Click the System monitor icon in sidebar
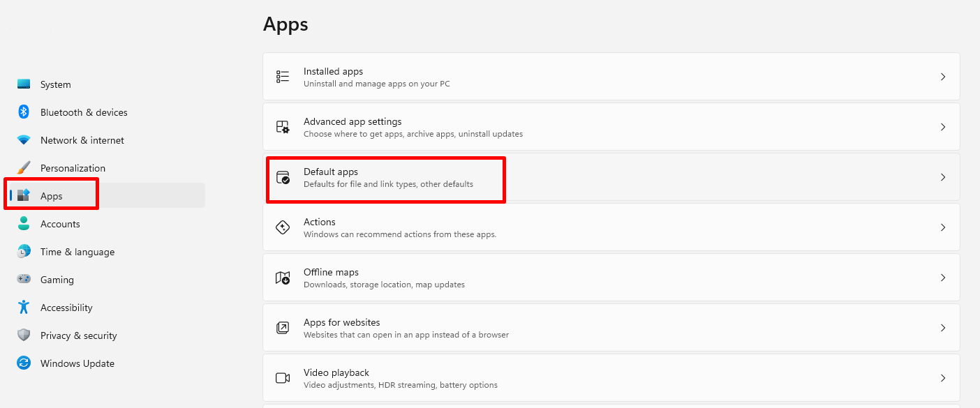Screen dimensions: 980x408 24,84
